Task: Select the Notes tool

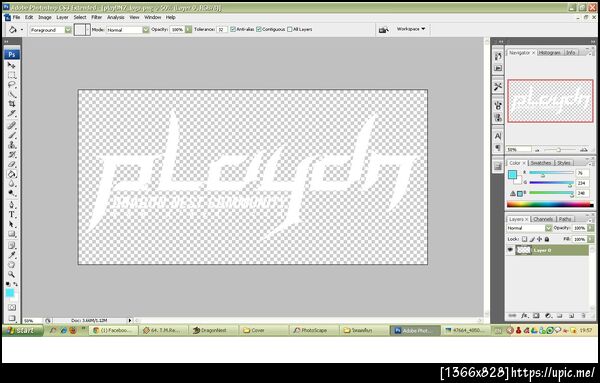Action: [x=11, y=246]
